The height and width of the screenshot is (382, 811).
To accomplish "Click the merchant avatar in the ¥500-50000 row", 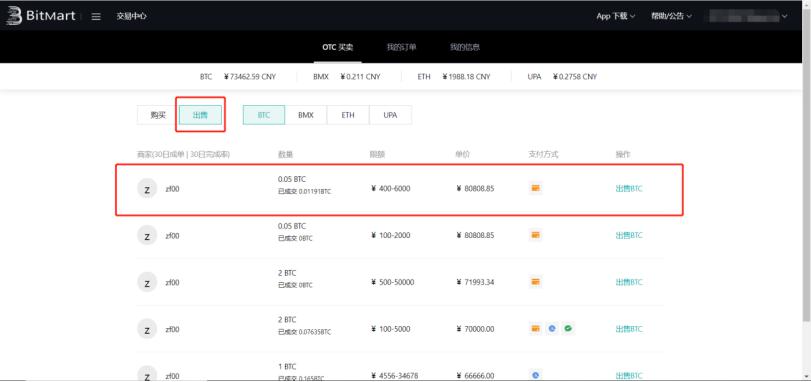I will pos(147,282).
